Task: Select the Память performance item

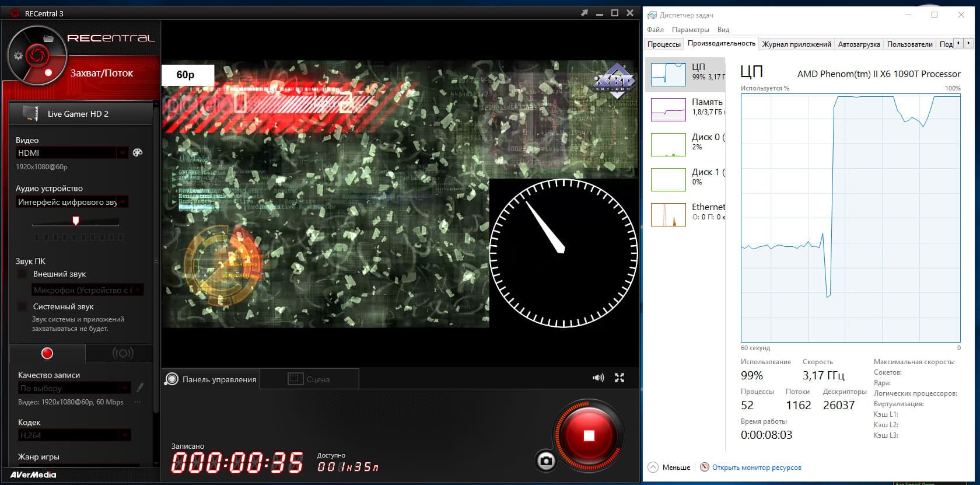Action: [x=686, y=109]
